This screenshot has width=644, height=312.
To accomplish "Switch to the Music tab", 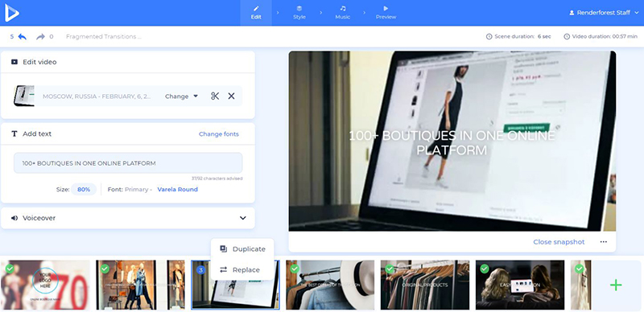I will coord(343,13).
